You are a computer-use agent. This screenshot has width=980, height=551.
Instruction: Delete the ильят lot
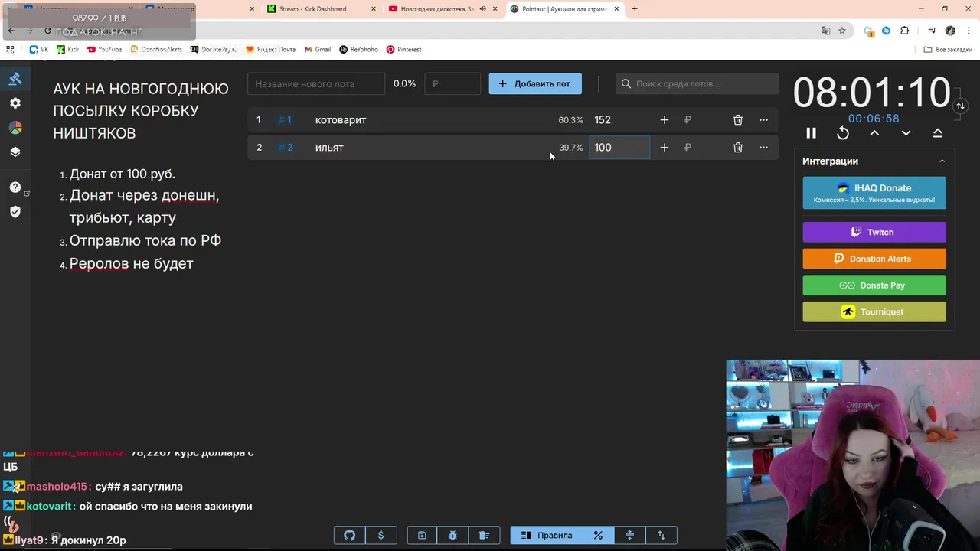(x=738, y=148)
